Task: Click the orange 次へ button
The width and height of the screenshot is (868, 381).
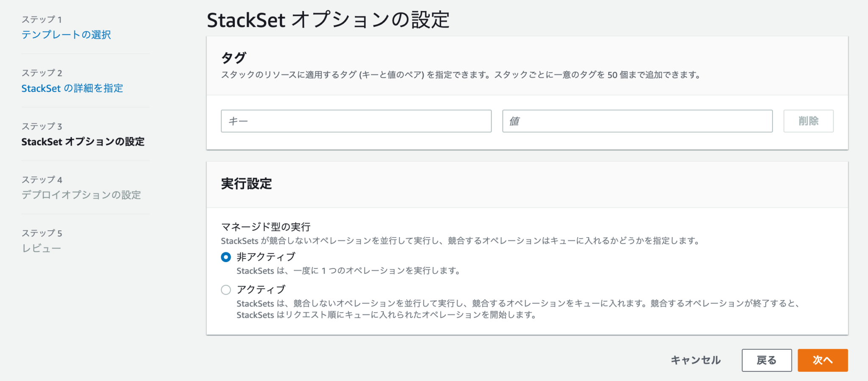Action: [x=822, y=360]
